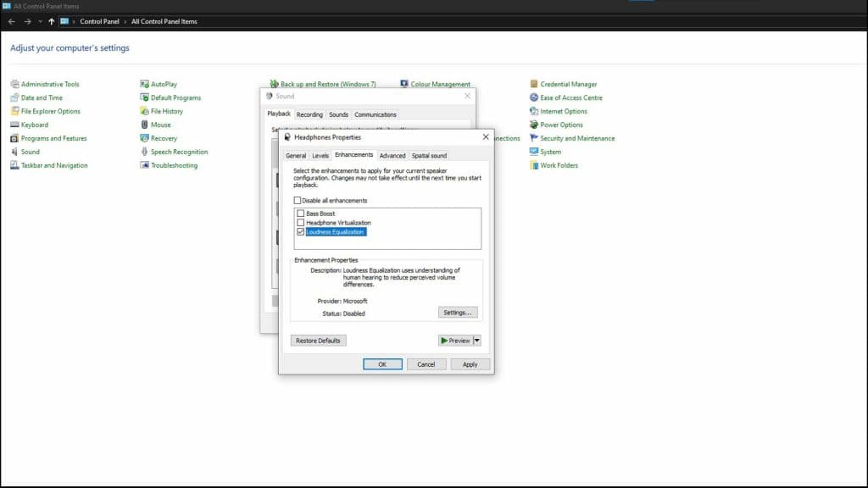Close the Sound window

tap(468, 96)
